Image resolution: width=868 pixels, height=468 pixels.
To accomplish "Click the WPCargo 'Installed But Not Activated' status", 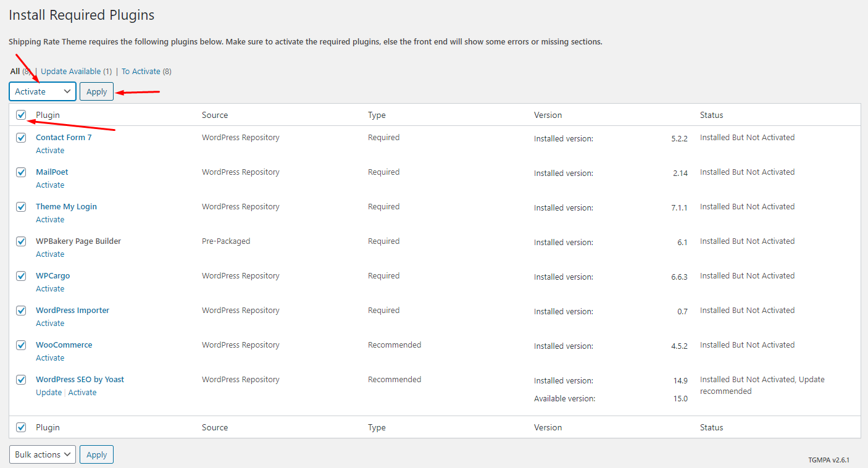I will tap(748, 276).
